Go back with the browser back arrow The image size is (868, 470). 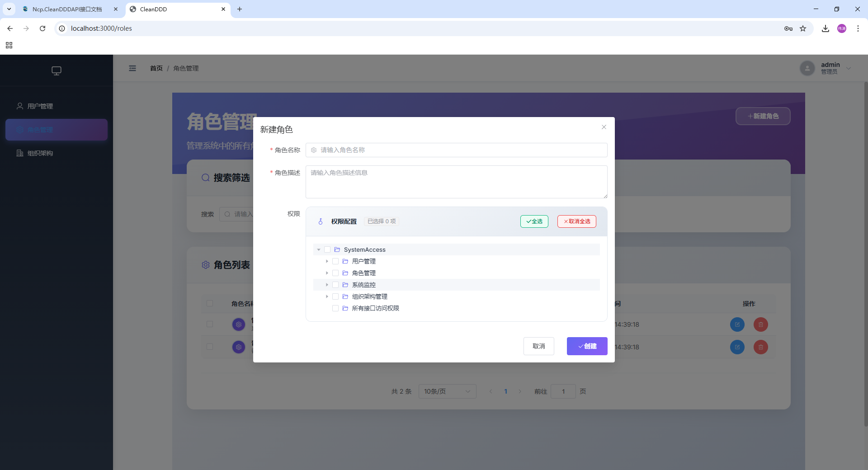(10, 28)
